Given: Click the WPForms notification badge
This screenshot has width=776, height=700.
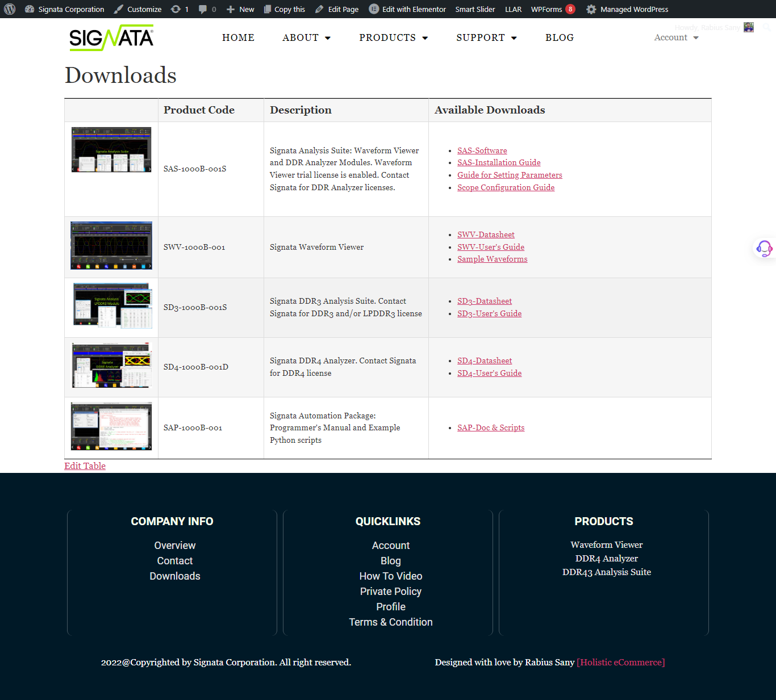Looking at the screenshot, I should coord(570,9).
